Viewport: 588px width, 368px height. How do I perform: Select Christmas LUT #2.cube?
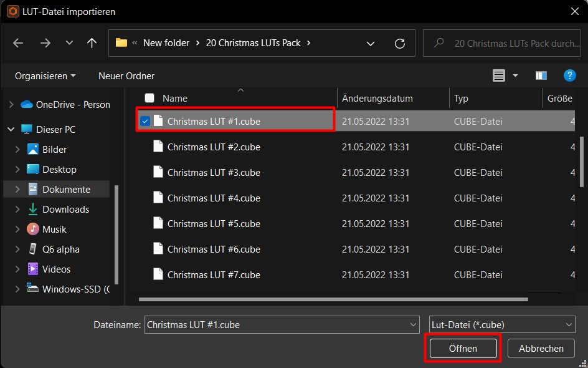click(214, 147)
